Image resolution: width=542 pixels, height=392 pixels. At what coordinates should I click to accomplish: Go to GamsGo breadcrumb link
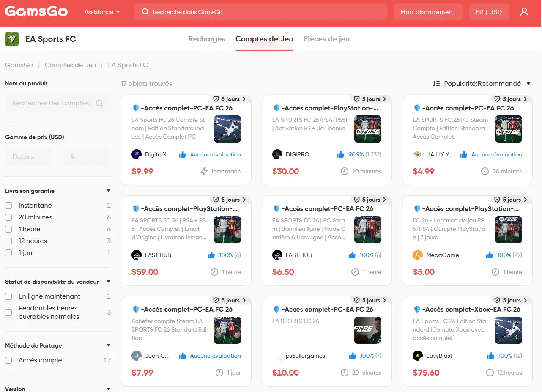coord(19,65)
